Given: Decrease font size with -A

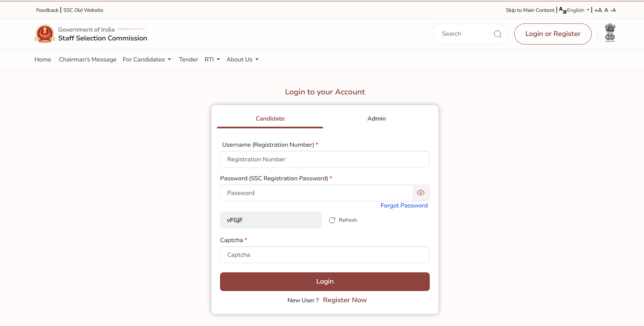Looking at the screenshot, I should [613, 10].
